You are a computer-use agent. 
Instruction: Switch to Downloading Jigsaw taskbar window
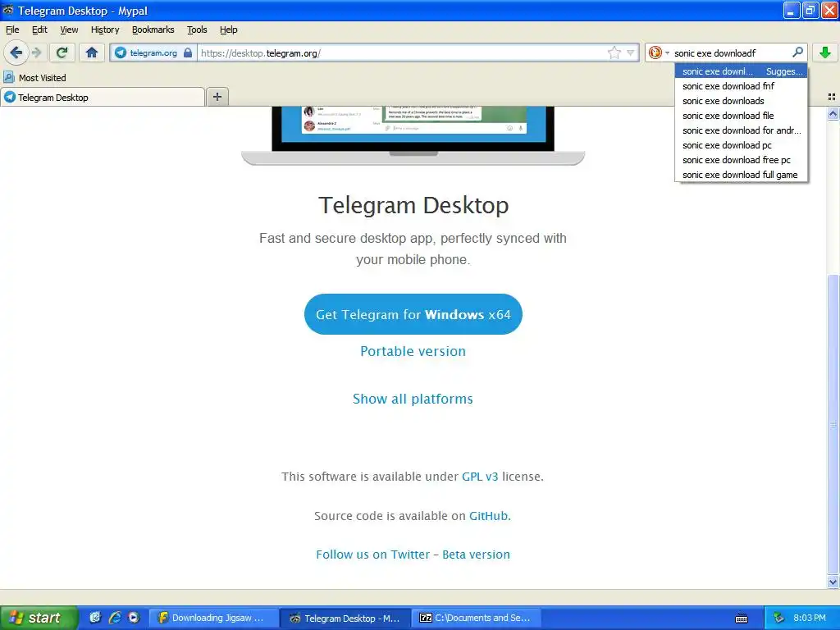point(213,618)
